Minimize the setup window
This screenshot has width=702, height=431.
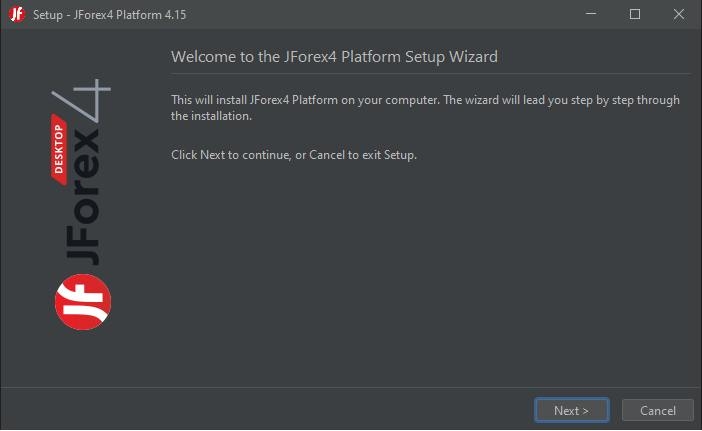coord(591,14)
